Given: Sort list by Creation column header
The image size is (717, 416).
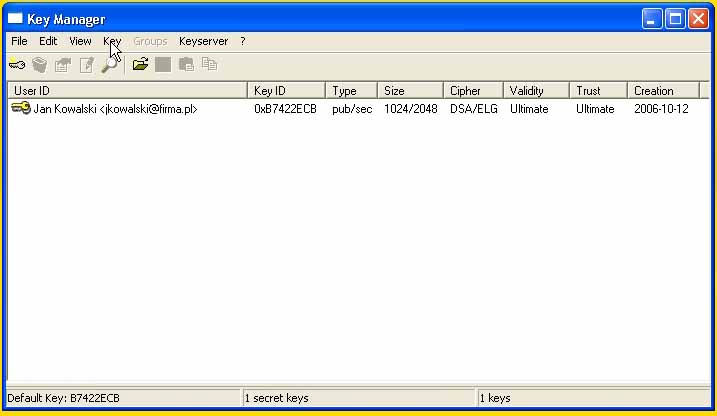Looking at the screenshot, I should (x=663, y=91).
